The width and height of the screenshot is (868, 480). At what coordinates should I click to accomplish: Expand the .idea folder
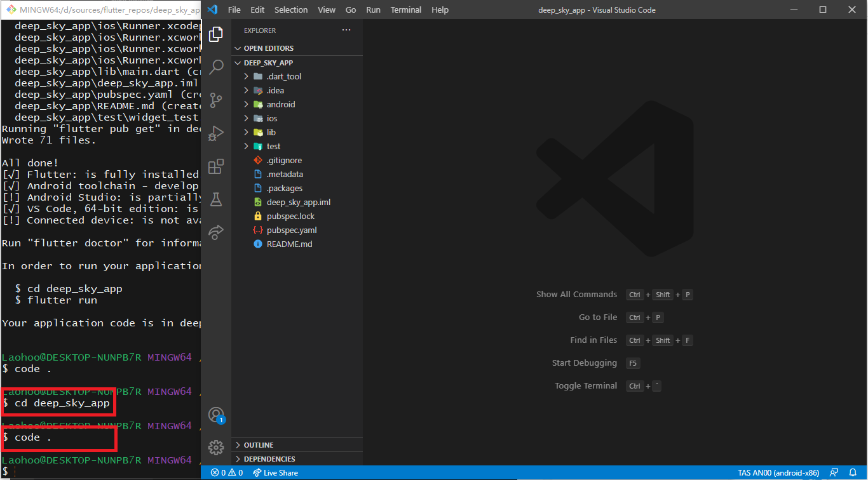297,90
